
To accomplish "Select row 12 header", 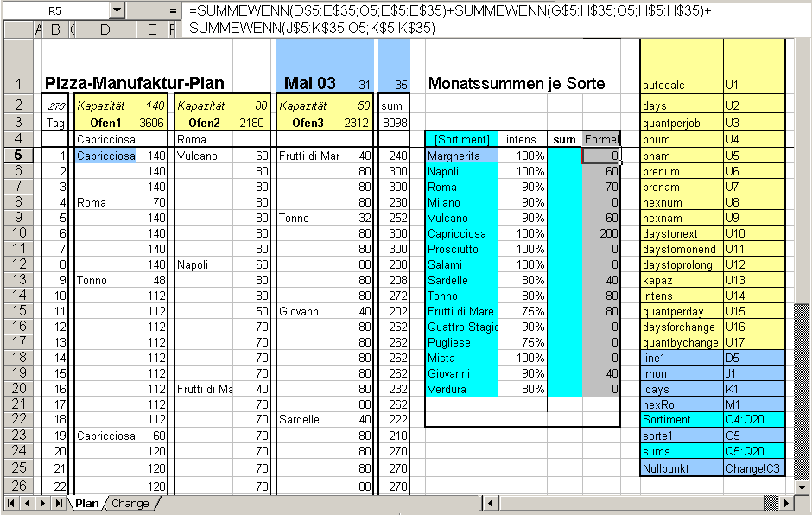I will (18, 264).
